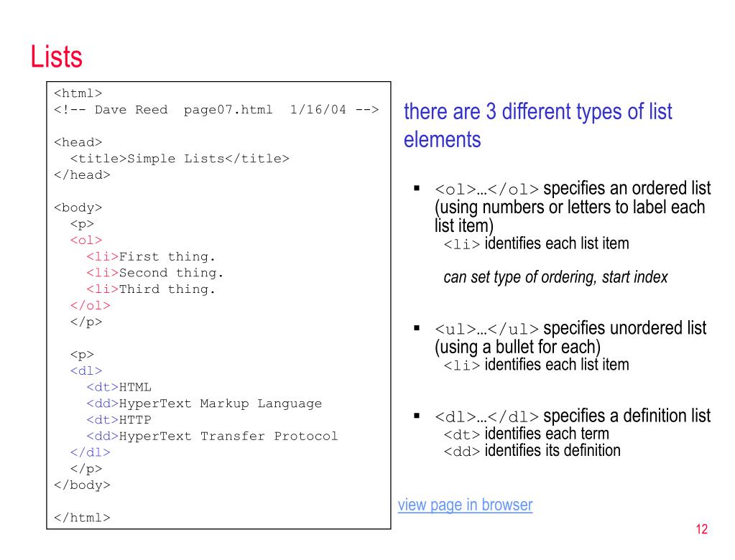Click the '<body>' opening tag
Image resolution: width=735 pixels, height=560 pixels.
tap(78, 207)
